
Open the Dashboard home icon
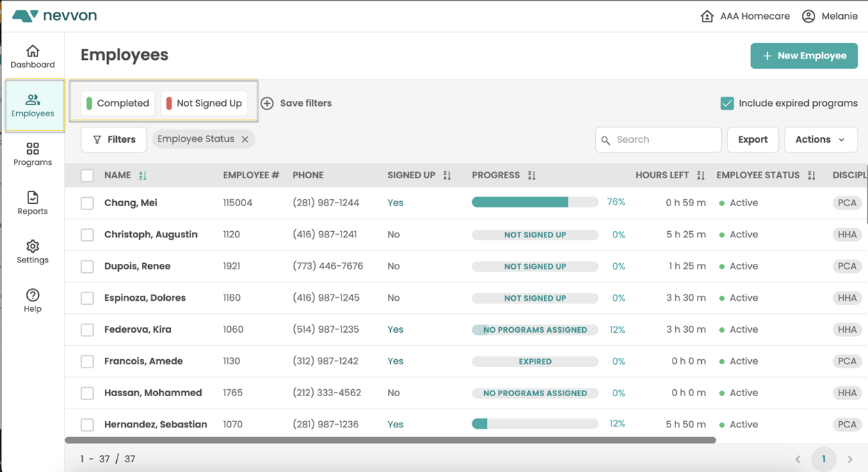pyautogui.click(x=33, y=52)
